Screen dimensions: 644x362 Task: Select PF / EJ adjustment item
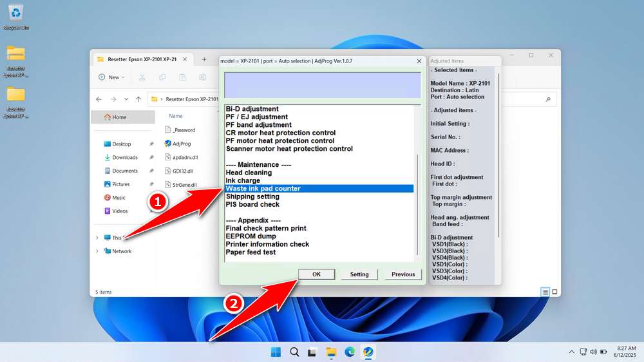(x=256, y=117)
